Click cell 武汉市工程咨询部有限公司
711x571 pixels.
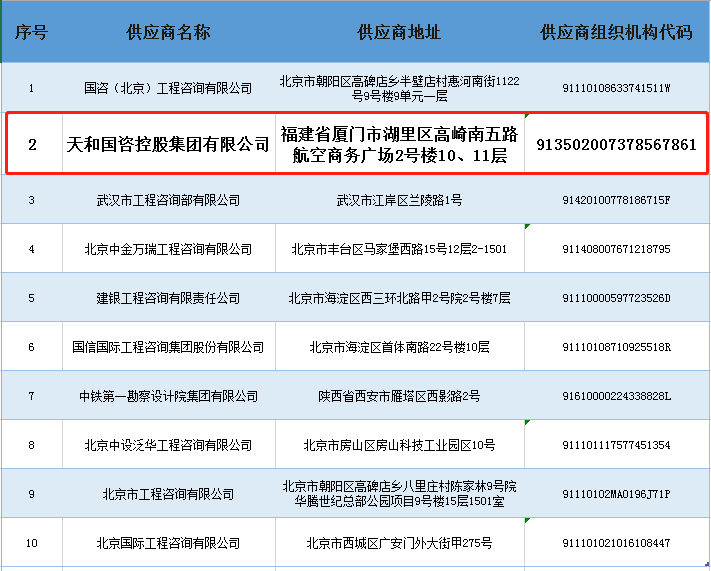pos(169,200)
